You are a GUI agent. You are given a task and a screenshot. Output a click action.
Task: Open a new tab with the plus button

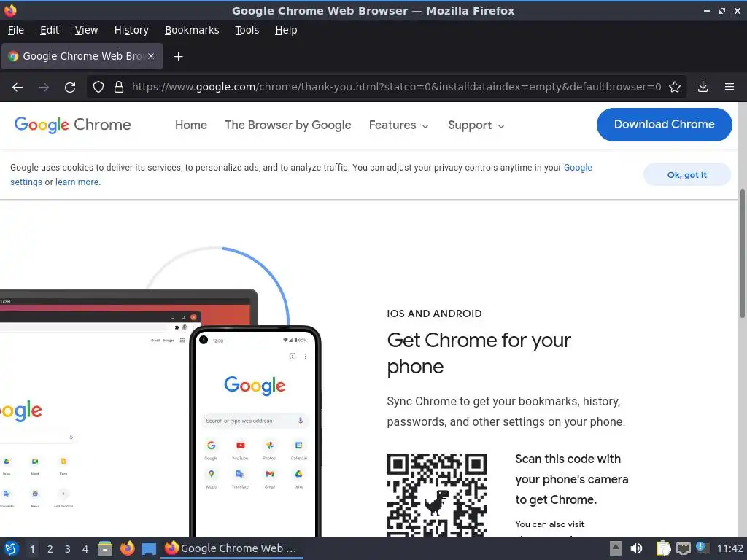178,57
